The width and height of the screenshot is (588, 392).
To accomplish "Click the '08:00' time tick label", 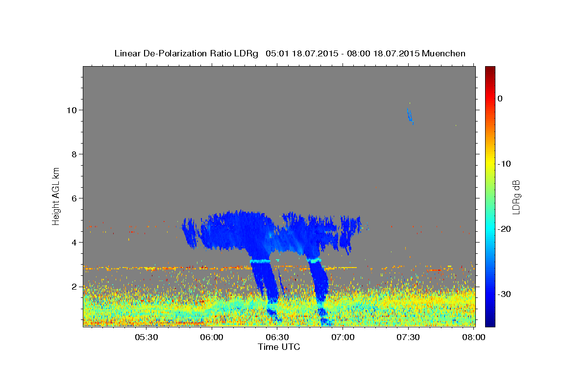I will [474, 337].
